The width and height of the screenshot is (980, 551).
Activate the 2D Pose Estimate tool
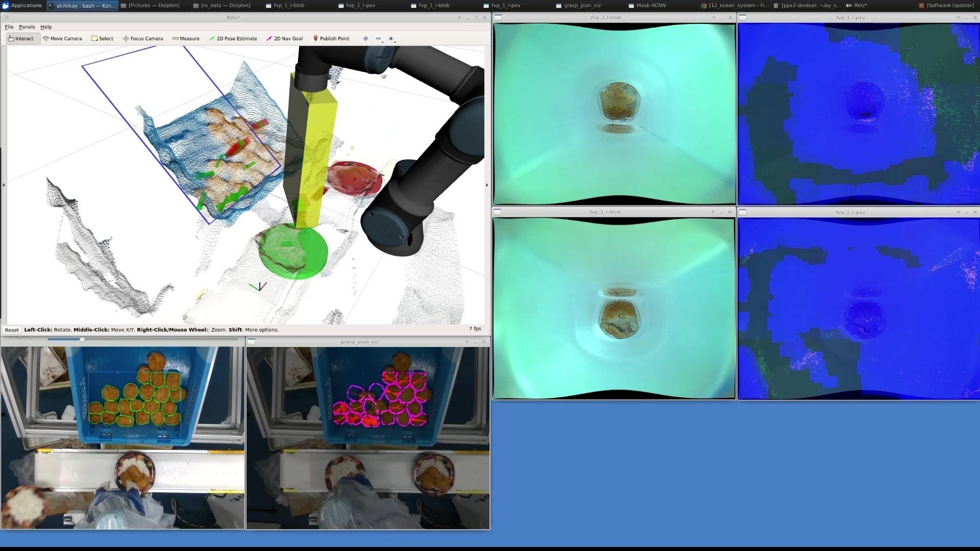click(x=233, y=38)
